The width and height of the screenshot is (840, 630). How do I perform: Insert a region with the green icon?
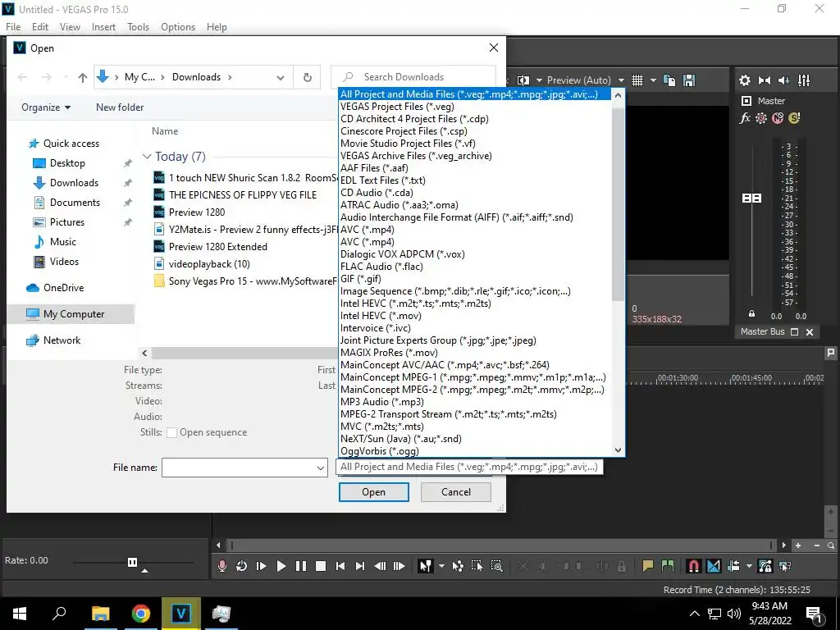pyautogui.click(x=668, y=566)
